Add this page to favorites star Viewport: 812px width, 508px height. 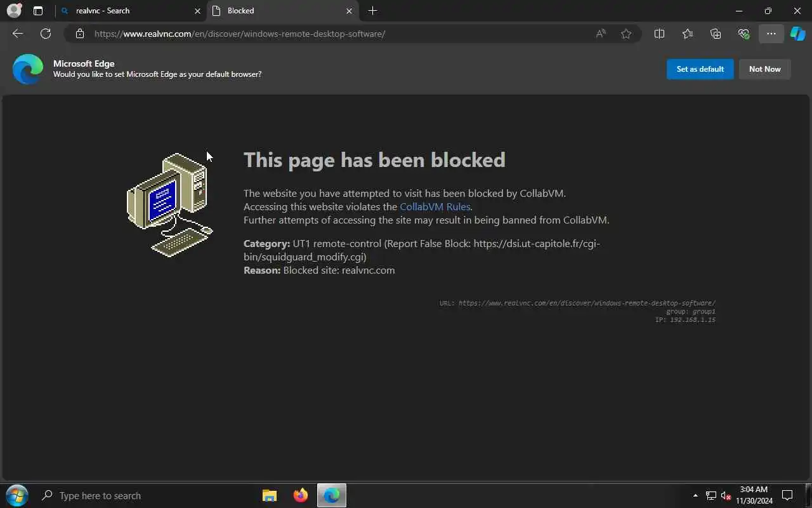(x=626, y=34)
